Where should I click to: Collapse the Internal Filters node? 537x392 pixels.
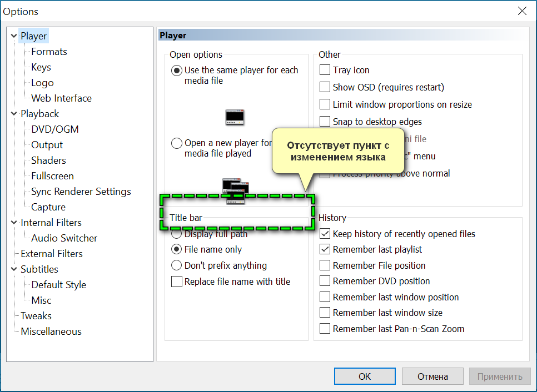pos(14,223)
